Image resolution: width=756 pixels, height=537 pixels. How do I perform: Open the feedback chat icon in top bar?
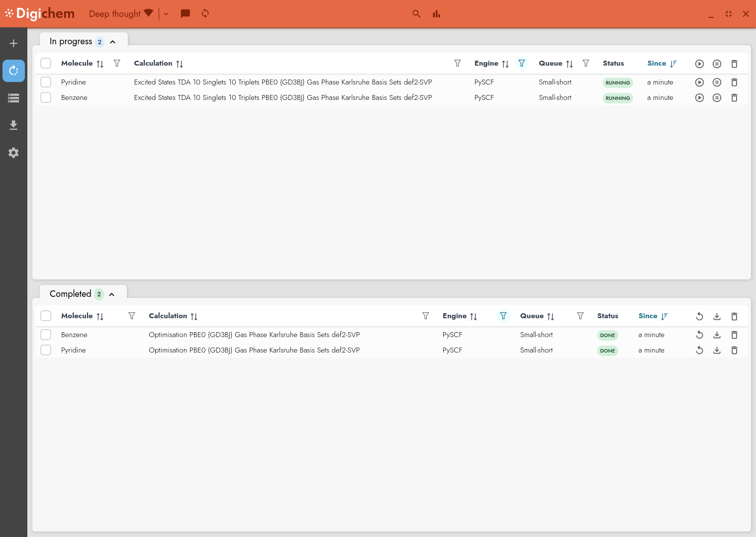pyautogui.click(x=185, y=13)
